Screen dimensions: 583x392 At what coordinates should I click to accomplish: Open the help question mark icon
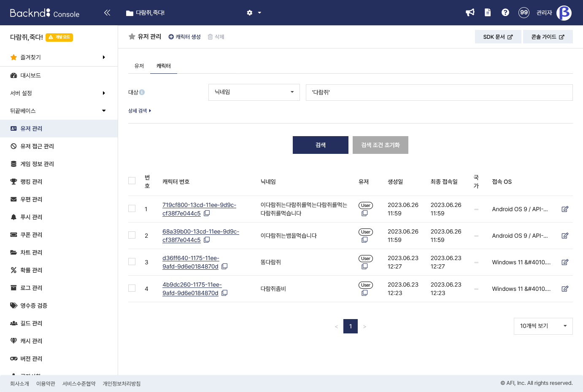point(505,13)
